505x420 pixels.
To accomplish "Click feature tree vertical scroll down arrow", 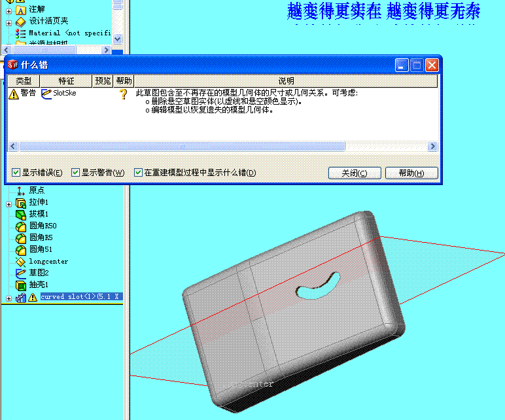I will 117,39.
